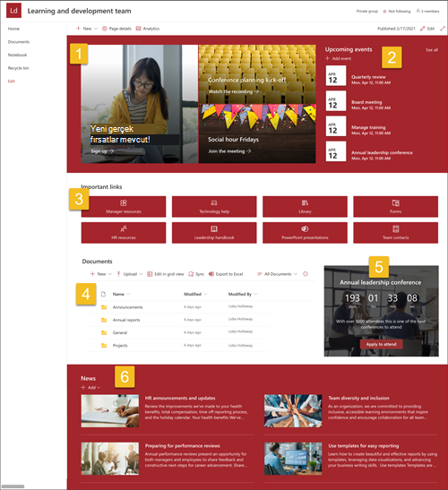
Task: Expand the Add dropdown under News
Action: click(x=99, y=388)
